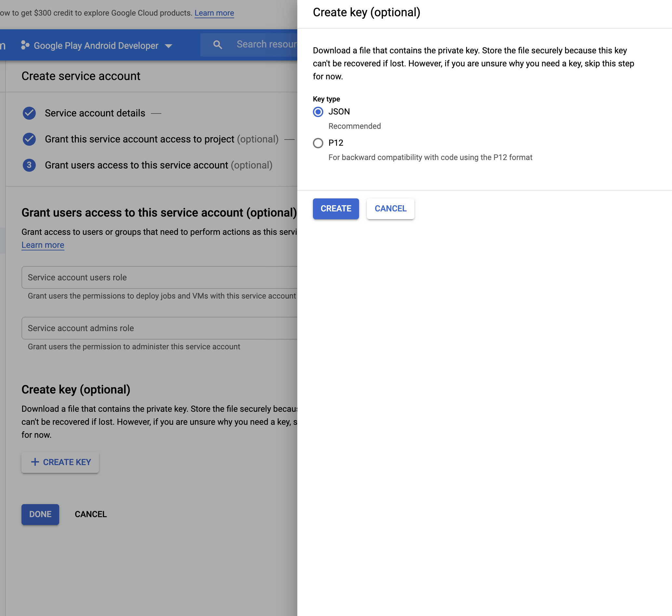
Task: Click the Service account details checkmark icon
Action: tap(29, 113)
